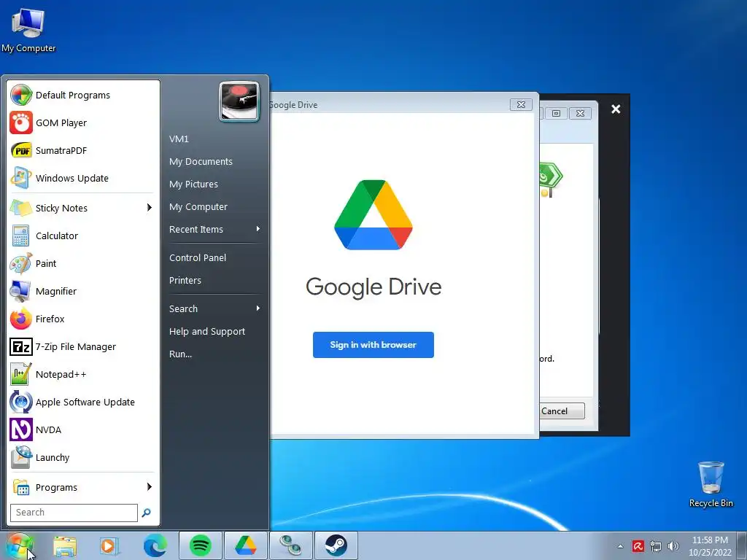
Task: Open Launchy from Start menu
Action: tap(83, 457)
